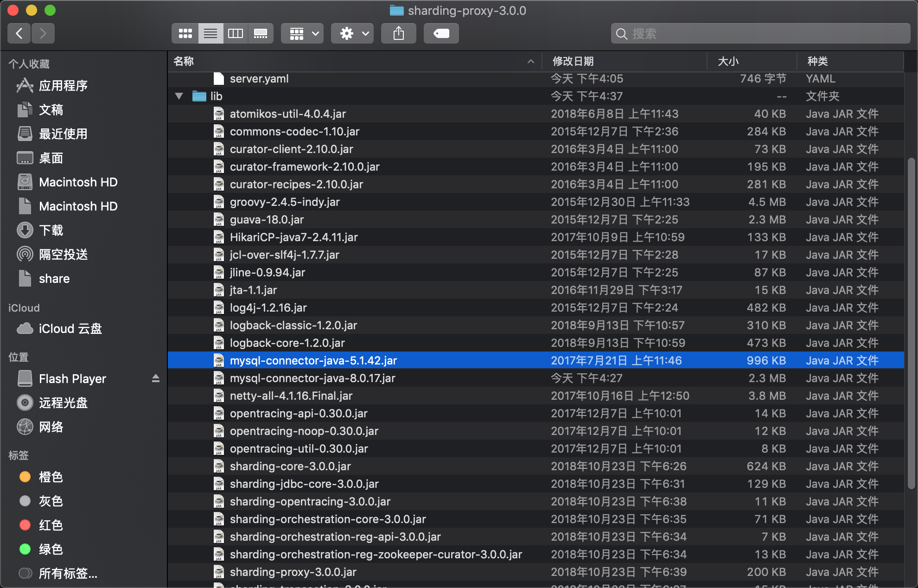The width and height of the screenshot is (918, 588).
Task: Open the action gear dropdown
Action: [x=352, y=33]
